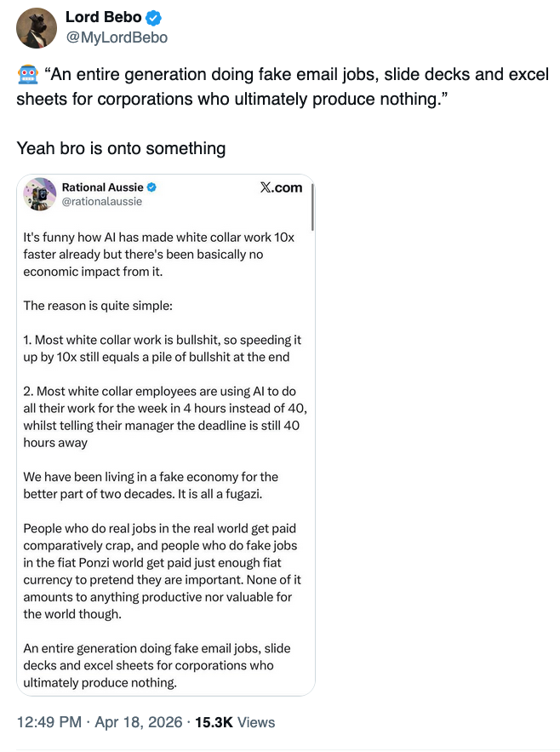Click Rational Aussie's verified checkmark badge
Image resolution: width=560 pixels, height=752 pixels.
tap(151, 187)
